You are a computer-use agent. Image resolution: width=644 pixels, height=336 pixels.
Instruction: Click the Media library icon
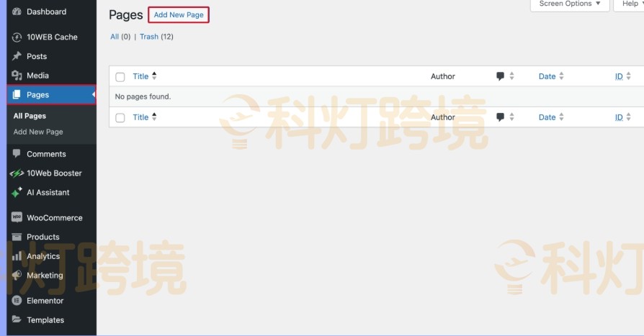click(x=17, y=76)
